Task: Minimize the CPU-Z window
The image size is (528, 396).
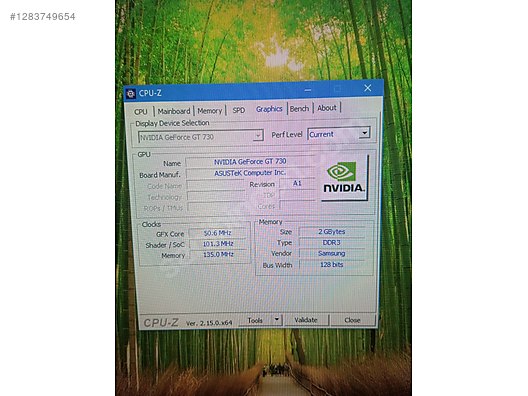Action: point(307,90)
